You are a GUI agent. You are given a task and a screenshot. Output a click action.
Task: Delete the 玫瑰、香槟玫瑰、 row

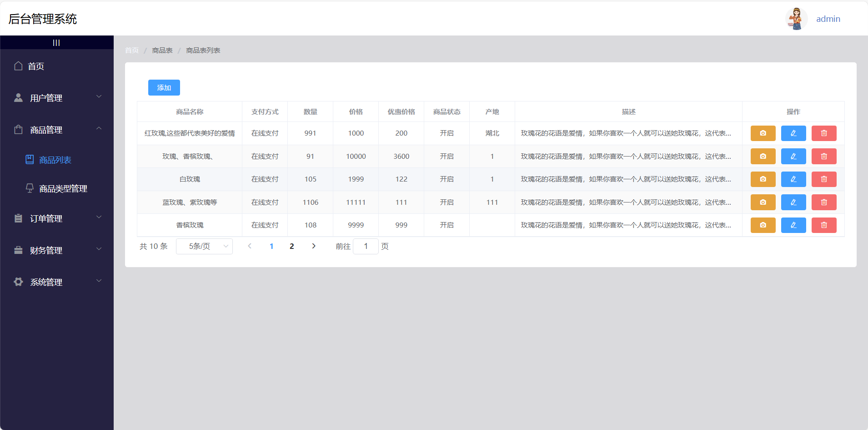pyautogui.click(x=824, y=156)
